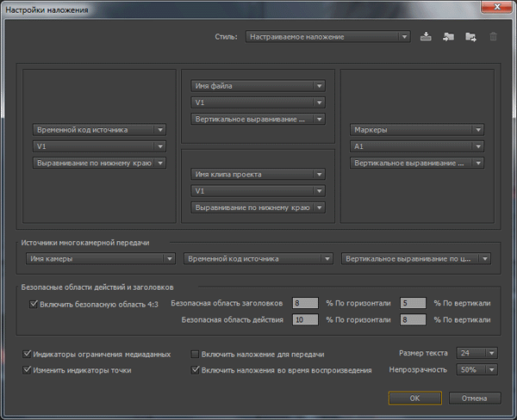
Task: Click the Отмена button
Action: 475,398
